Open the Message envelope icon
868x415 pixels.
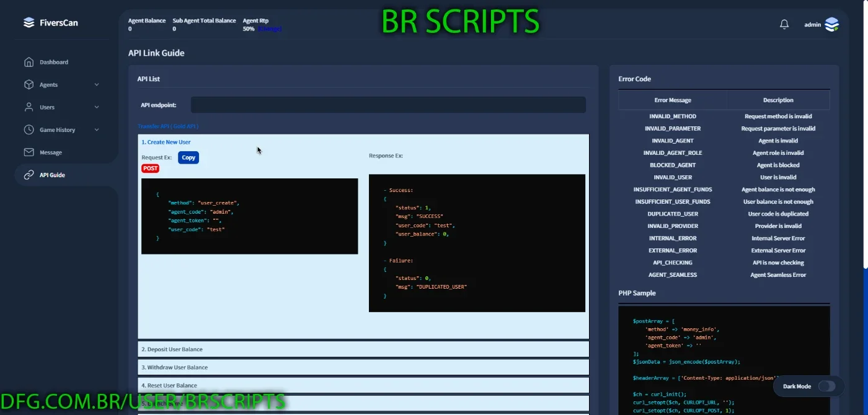point(29,152)
